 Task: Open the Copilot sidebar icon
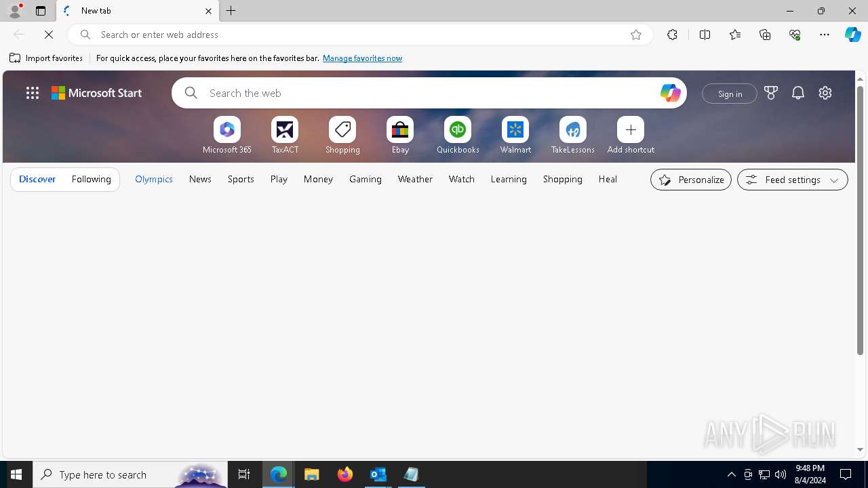pyautogui.click(x=853, y=35)
